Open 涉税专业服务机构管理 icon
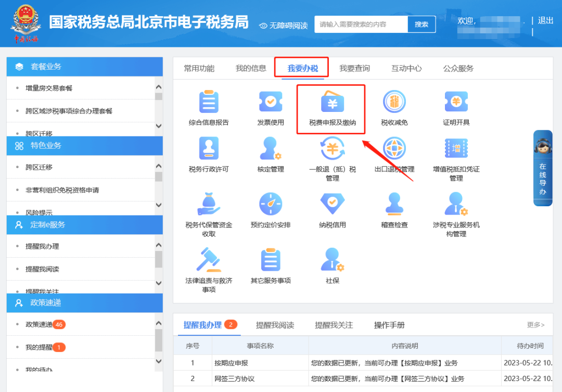This screenshot has width=562, height=392. pos(456,204)
